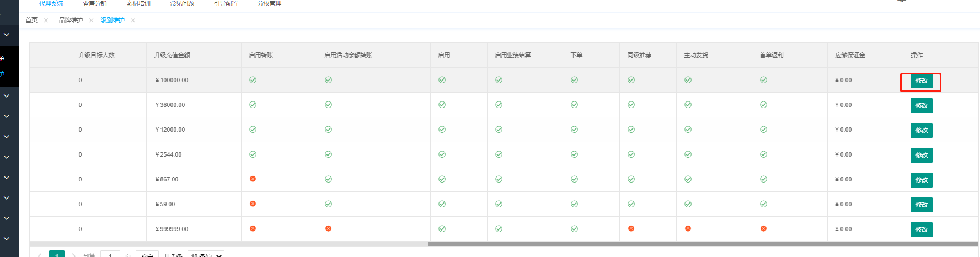This screenshot has width=980, height=257.
Task: Click the red cross under 启用转账 in ¥867.00 row
Action: click(253, 179)
